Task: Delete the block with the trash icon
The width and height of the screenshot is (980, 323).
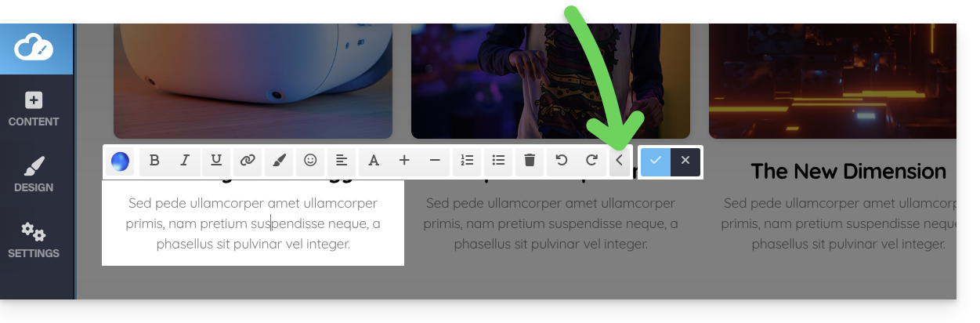Action: [530, 161]
